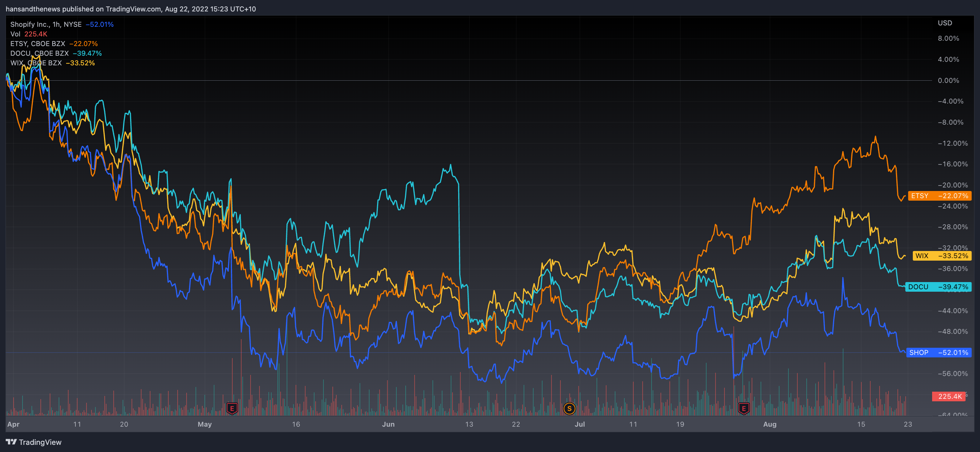Click the TradingView logo at bottom left
This screenshot has width=980, height=452.
click(34, 442)
